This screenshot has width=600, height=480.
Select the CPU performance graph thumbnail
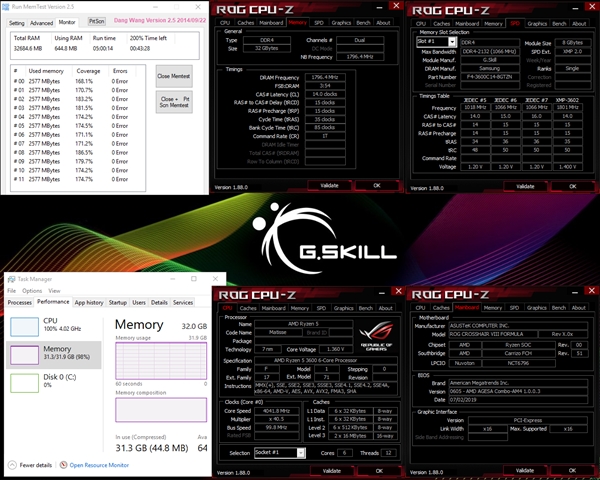coord(25,325)
